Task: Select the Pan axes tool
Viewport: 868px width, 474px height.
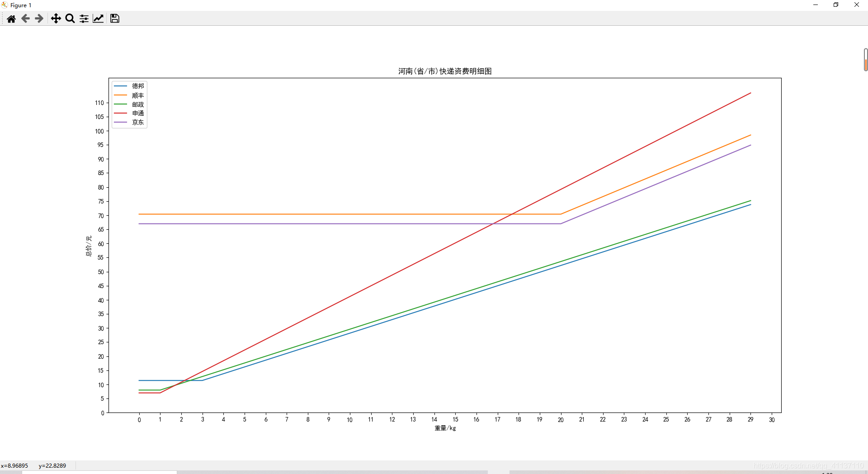Action: (56, 19)
